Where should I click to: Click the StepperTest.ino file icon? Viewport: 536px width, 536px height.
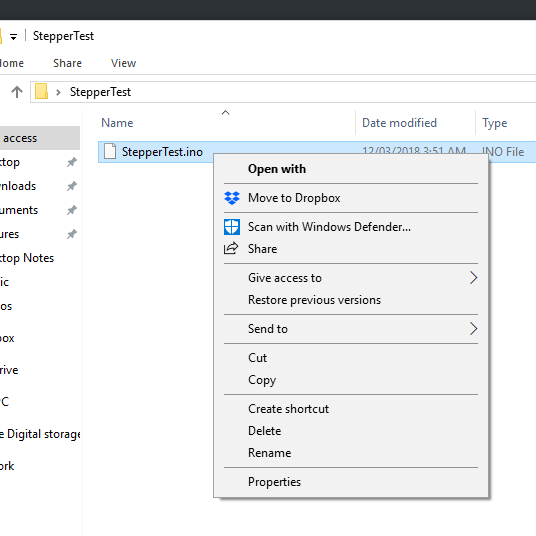[110, 151]
